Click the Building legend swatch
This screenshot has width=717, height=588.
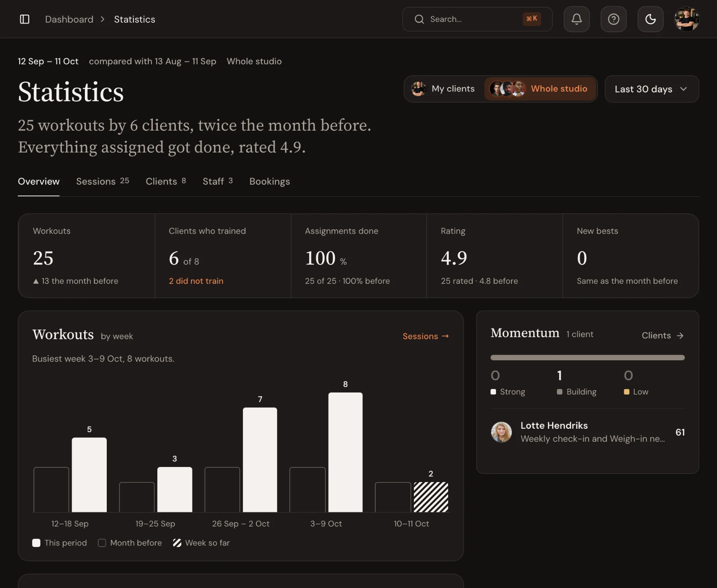(x=560, y=392)
